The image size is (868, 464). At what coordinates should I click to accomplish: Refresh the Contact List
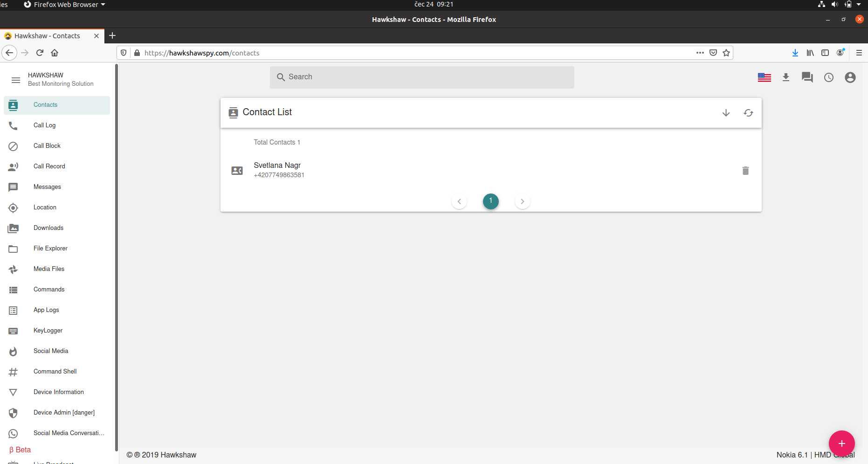(x=748, y=113)
